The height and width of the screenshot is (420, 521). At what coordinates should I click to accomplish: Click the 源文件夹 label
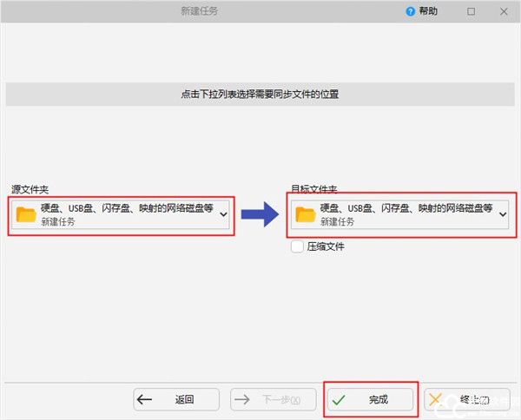pos(30,189)
